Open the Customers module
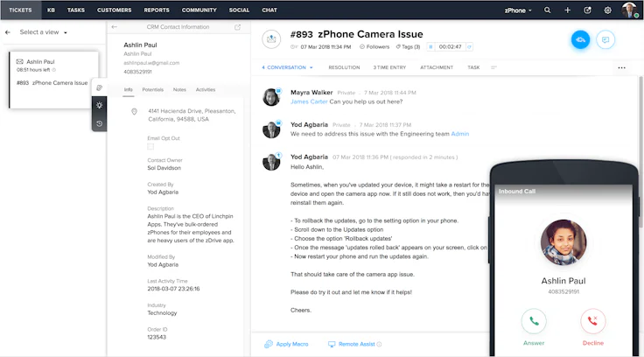644x357 pixels. point(114,10)
